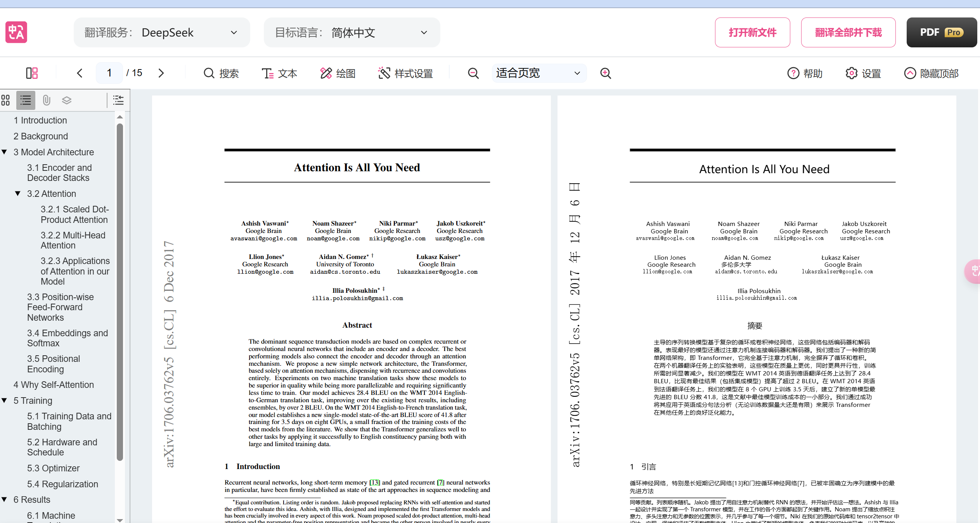The image size is (980, 523).
Task: Collapse the 3.2 Attention outline node
Action: [17, 193]
